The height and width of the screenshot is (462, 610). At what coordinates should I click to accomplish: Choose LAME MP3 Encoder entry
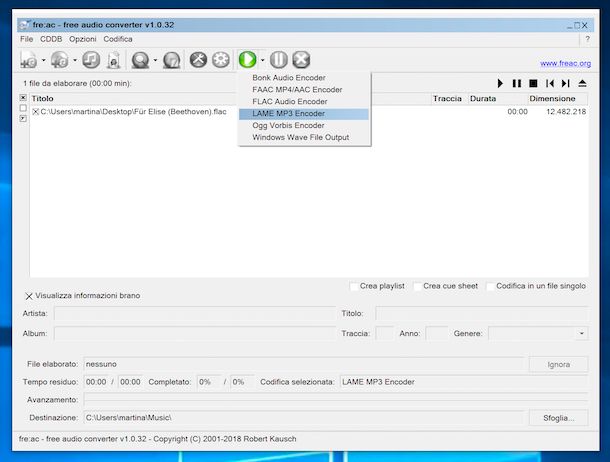click(x=304, y=114)
